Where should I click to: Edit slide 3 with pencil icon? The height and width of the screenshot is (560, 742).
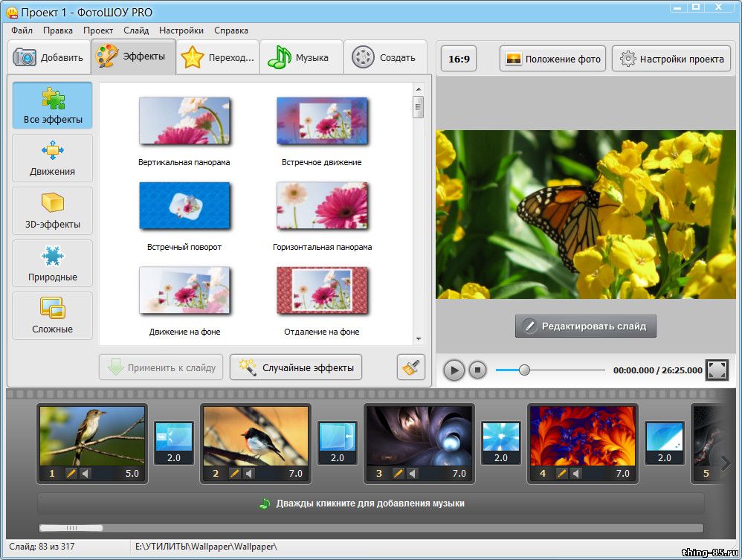point(399,474)
